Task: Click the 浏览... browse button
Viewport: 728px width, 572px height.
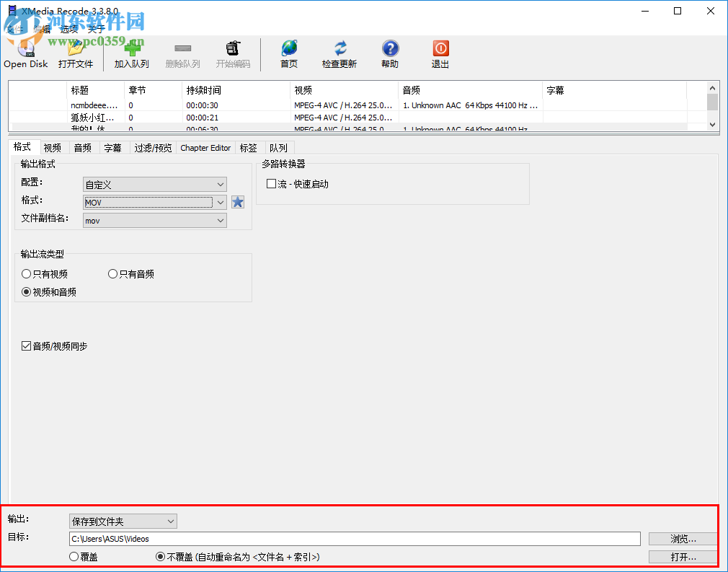Action: (682, 538)
